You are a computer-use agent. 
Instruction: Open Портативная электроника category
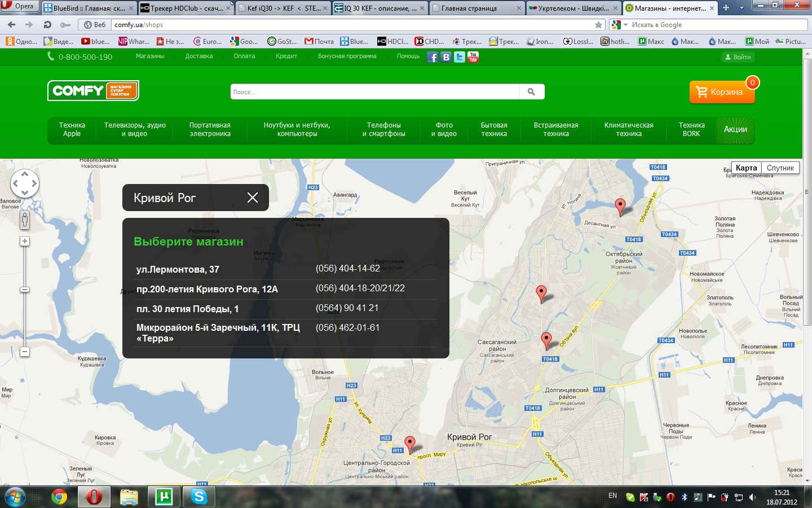coord(210,130)
